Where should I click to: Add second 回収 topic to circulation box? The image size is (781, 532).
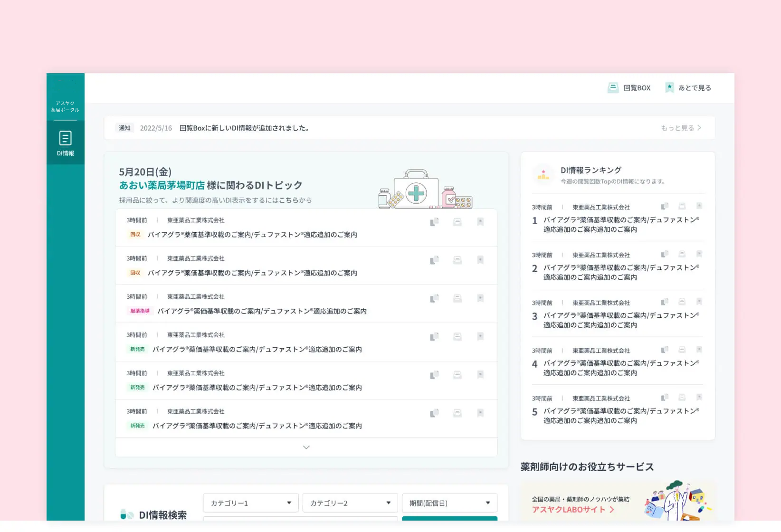pyautogui.click(x=457, y=260)
